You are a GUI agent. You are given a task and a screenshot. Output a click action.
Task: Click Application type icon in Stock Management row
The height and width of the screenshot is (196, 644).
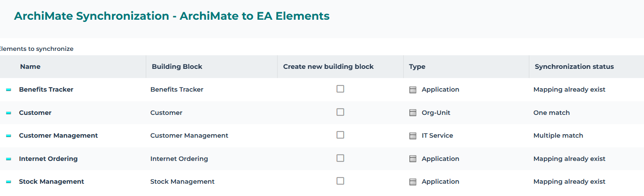(x=412, y=182)
